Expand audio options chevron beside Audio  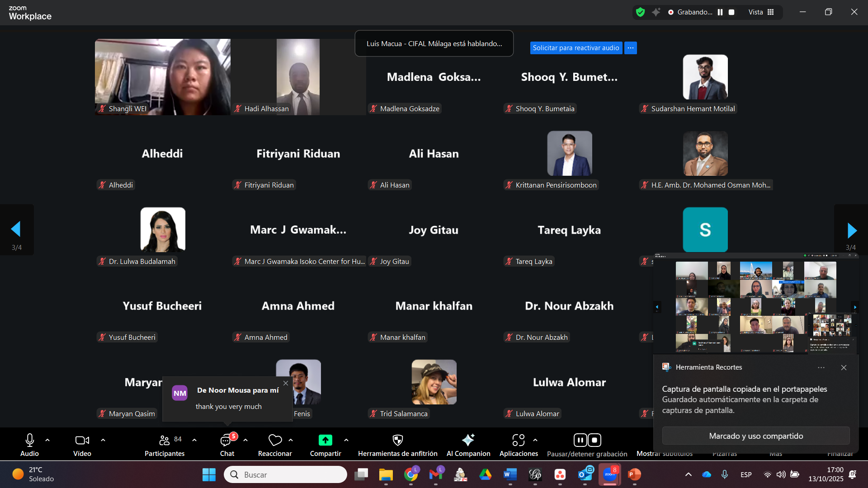[47, 440]
